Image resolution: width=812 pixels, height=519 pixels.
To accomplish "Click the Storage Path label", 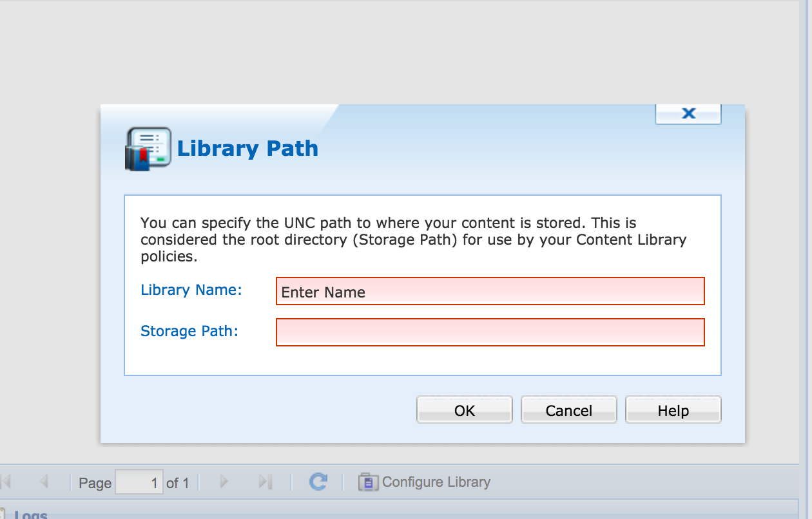I will 189,331.
